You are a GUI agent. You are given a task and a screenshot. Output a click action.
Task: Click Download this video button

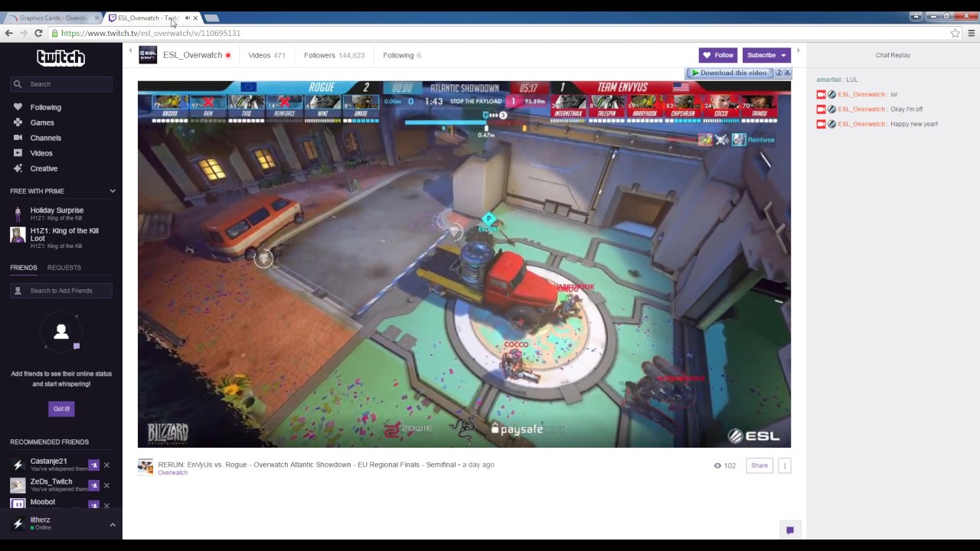[x=730, y=73]
